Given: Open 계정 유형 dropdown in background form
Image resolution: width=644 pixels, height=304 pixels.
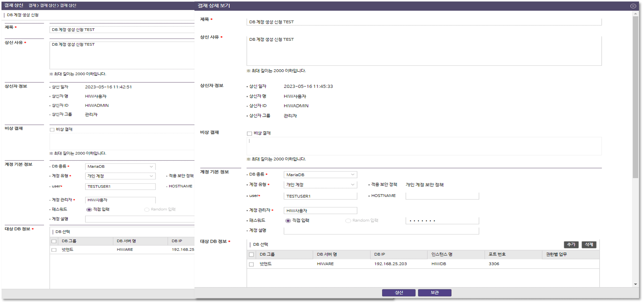Looking at the screenshot, I should [120, 176].
